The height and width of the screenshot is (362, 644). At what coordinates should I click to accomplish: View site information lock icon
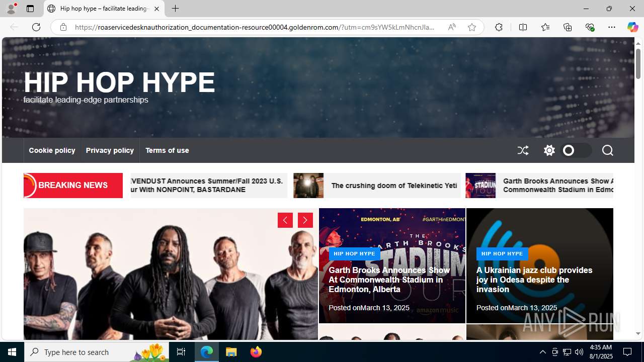pos(63,27)
